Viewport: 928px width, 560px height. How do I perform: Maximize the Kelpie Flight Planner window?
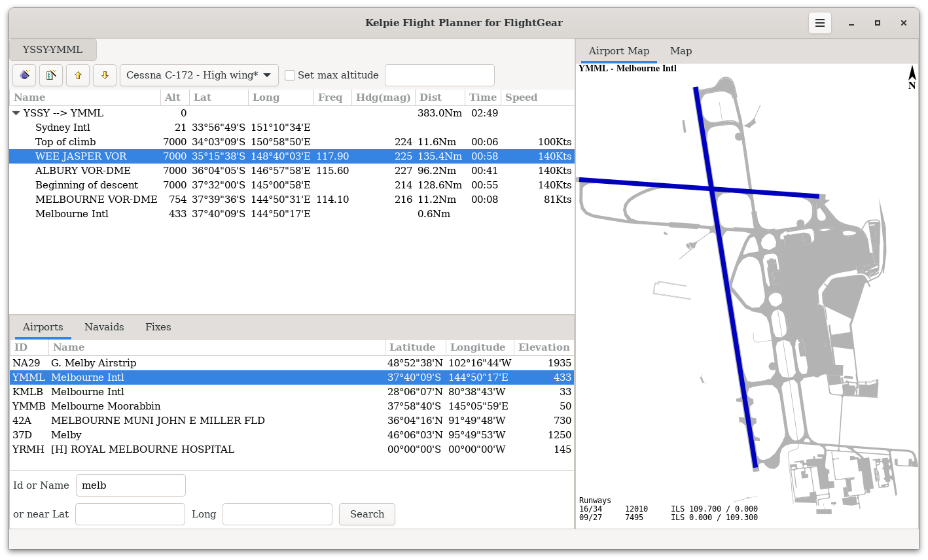point(878,23)
